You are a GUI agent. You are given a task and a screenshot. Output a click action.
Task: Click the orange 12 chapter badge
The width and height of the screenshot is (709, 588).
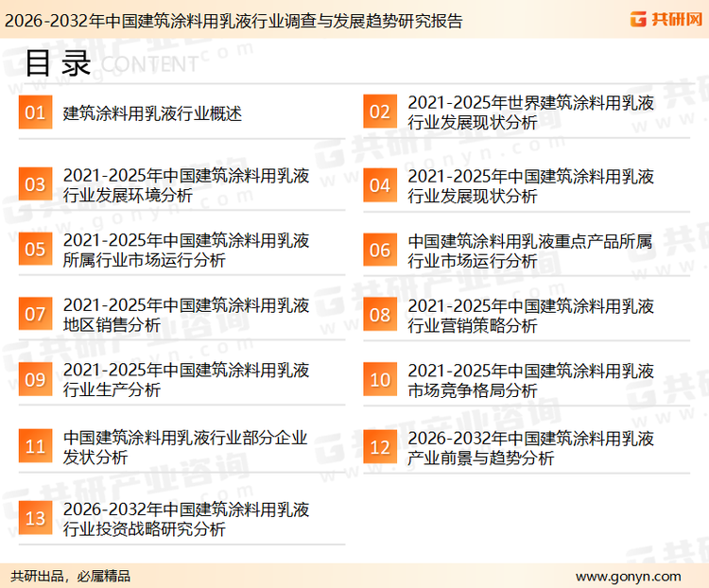(x=380, y=447)
